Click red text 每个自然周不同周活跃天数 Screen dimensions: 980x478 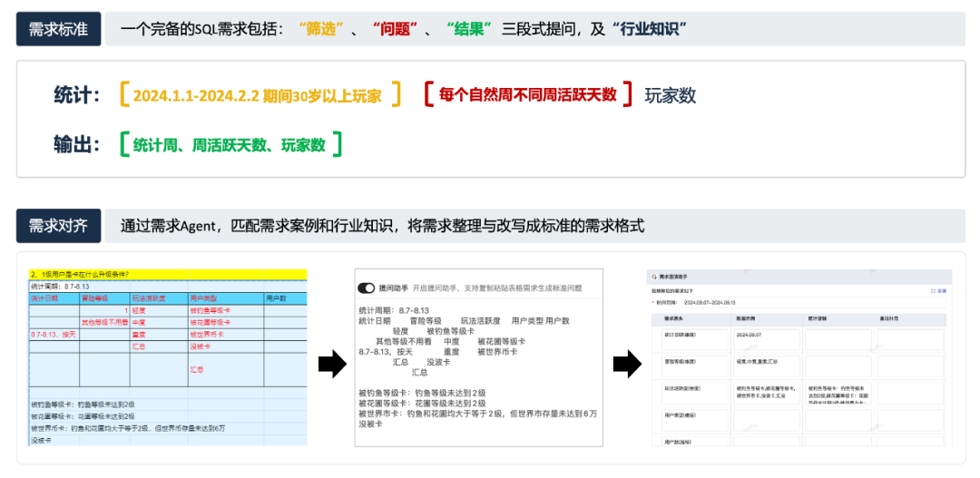[527, 94]
